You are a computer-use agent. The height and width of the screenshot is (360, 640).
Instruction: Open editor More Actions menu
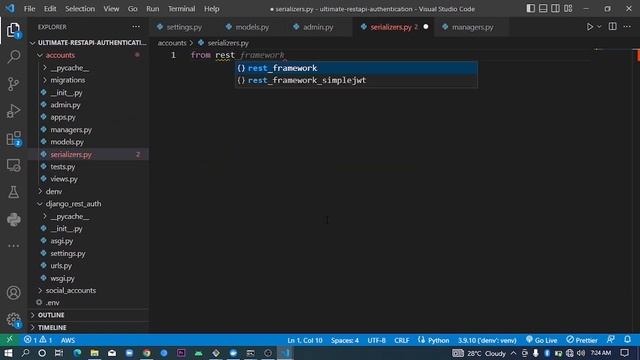[627, 27]
